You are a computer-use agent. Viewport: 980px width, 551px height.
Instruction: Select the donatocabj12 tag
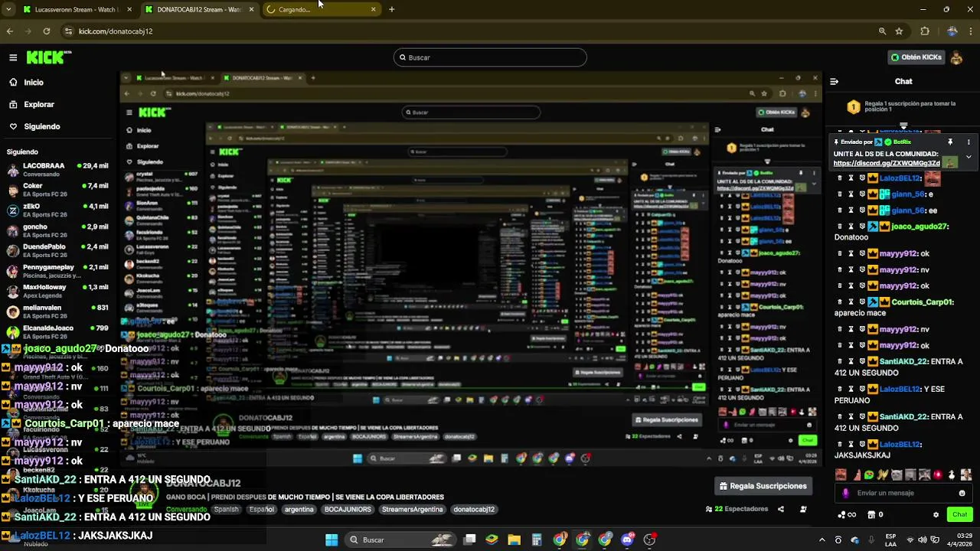[474, 509]
